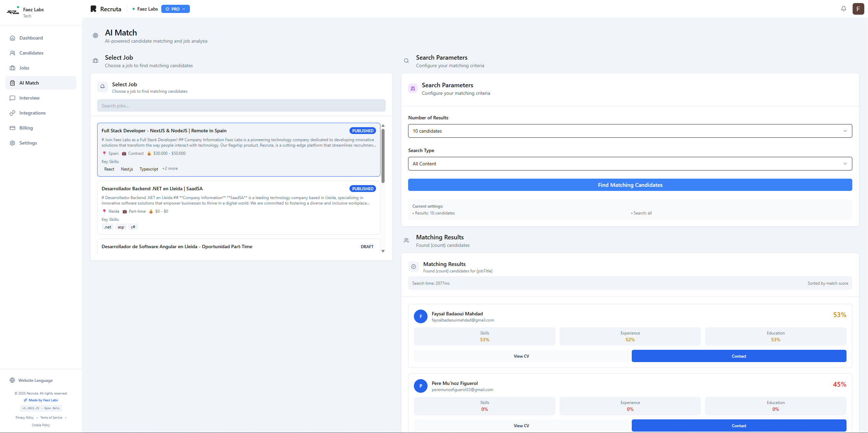Select the Candidates icon in the sidebar

13,53
